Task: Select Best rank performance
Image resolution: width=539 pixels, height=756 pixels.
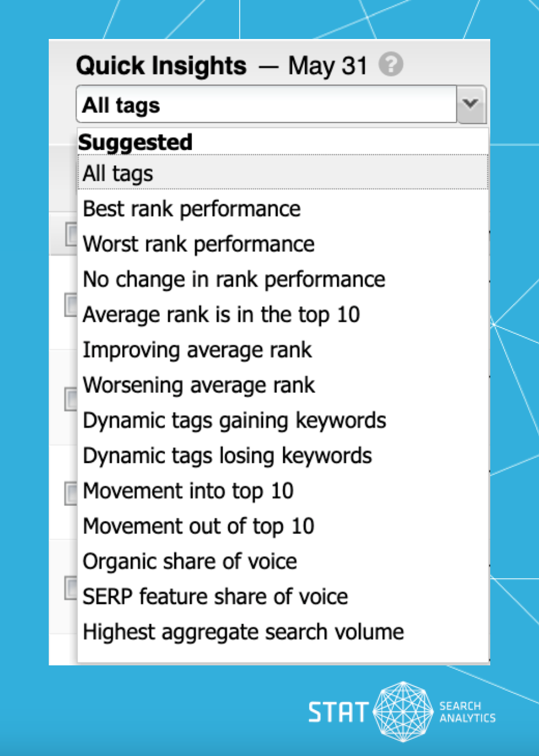Action: [x=191, y=208]
